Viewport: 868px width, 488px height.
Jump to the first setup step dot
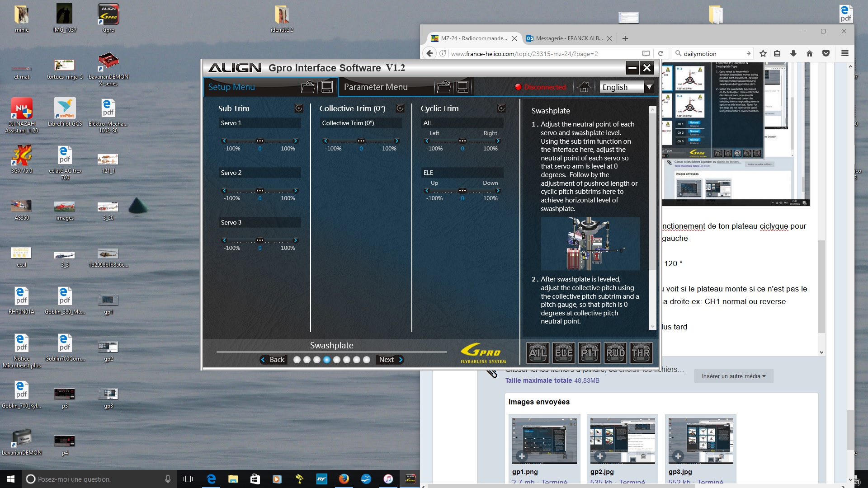pos(297,360)
